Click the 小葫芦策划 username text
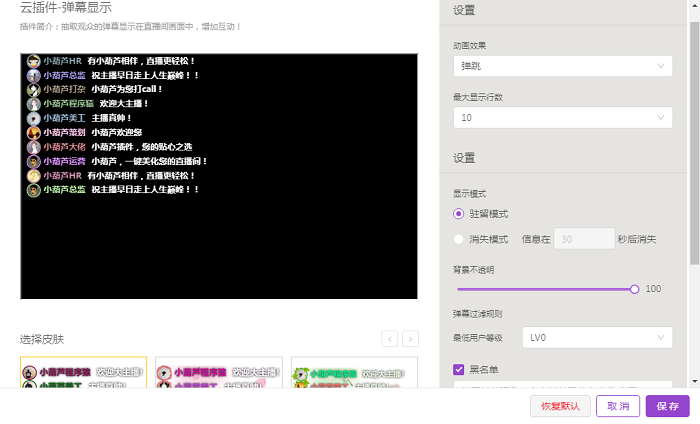700x424 pixels. point(64,132)
